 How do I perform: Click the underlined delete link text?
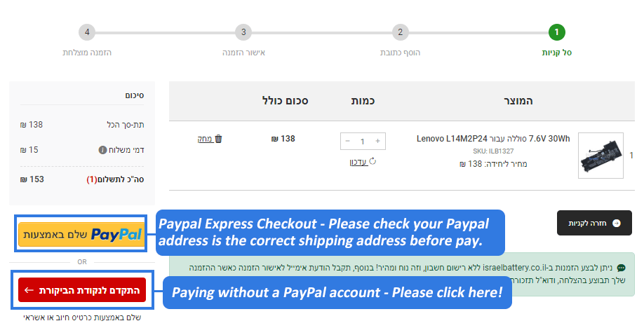[204, 139]
